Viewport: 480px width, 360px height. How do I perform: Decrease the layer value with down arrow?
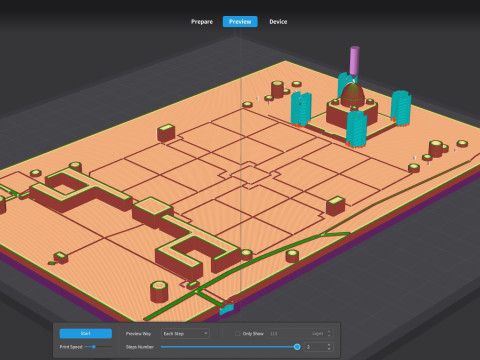[329, 336]
